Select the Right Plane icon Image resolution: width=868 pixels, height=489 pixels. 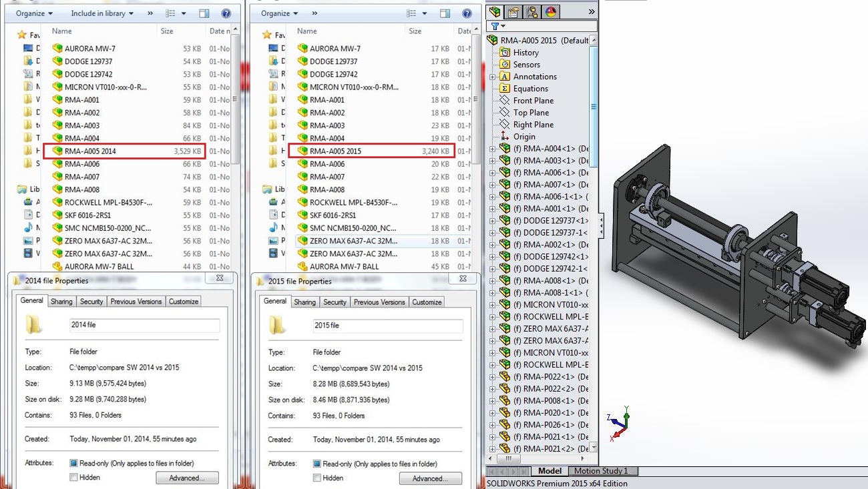(505, 125)
